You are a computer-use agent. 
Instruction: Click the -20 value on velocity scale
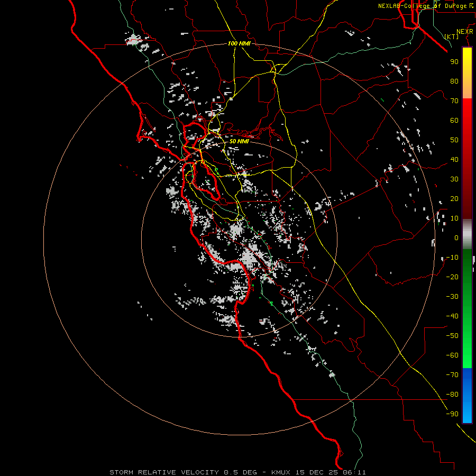pos(452,277)
